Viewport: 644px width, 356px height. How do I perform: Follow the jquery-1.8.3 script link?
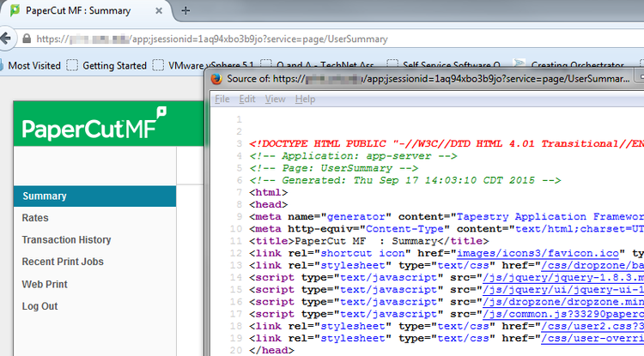coord(563,278)
